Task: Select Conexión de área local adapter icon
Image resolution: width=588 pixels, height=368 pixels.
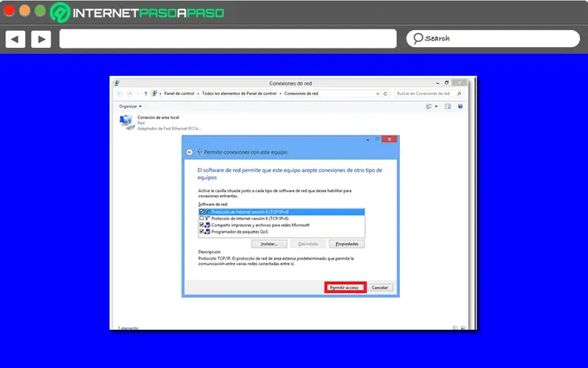Action: [x=127, y=122]
